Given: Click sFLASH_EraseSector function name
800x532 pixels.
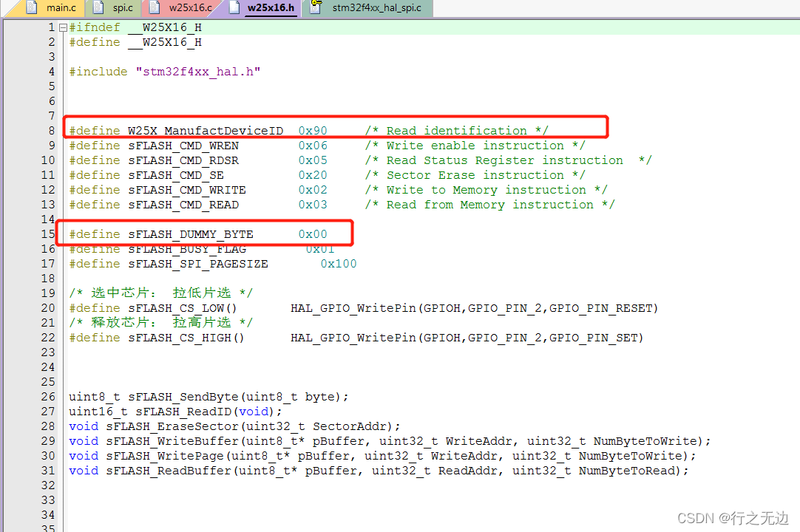Looking at the screenshot, I should pyautogui.click(x=172, y=427).
